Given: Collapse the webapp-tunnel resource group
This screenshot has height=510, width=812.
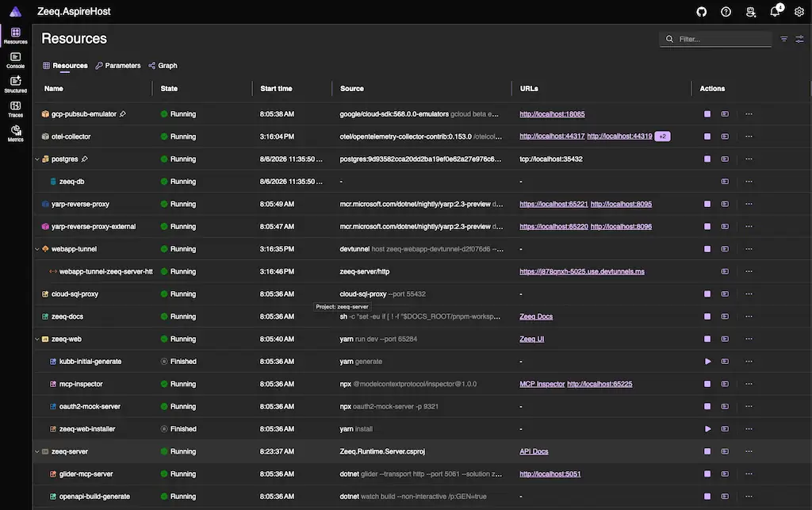Looking at the screenshot, I should pos(36,249).
